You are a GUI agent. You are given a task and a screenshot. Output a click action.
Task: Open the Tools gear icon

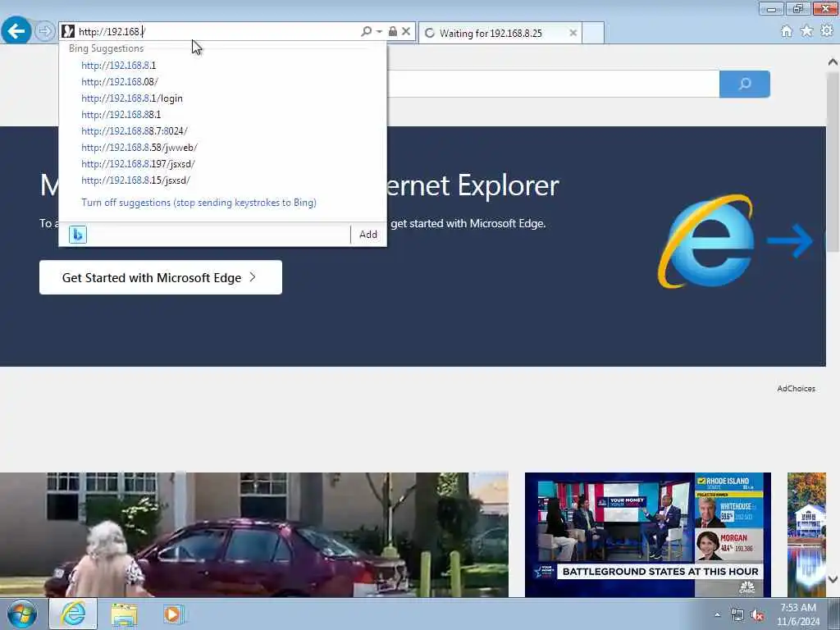point(827,31)
